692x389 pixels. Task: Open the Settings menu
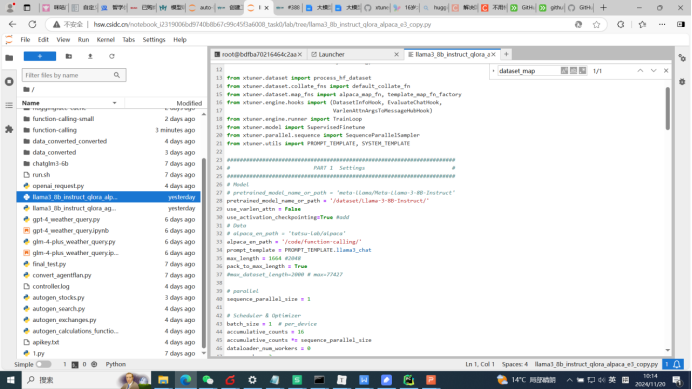(x=154, y=40)
